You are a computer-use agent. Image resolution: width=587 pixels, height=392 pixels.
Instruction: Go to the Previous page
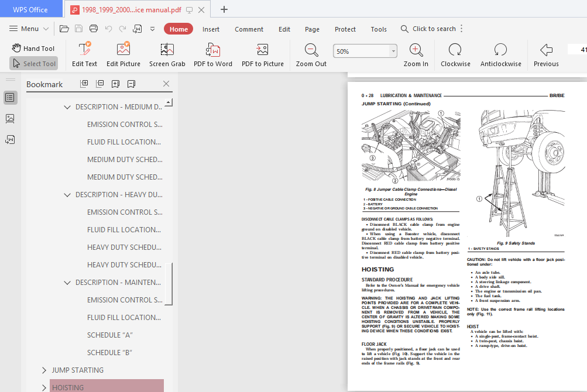pyautogui.click(x=546, y=55)
